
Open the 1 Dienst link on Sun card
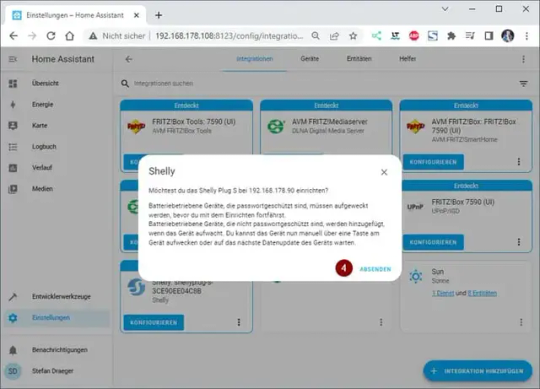click(x=443, y=293)
